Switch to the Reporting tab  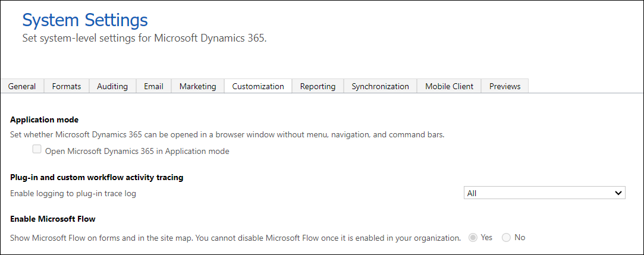pos(318,86)
